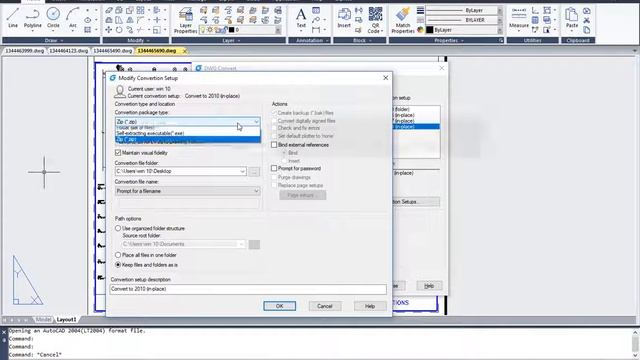640x360 pixels.
Task: Select the Line drawing tool
Action: point(13,18)
